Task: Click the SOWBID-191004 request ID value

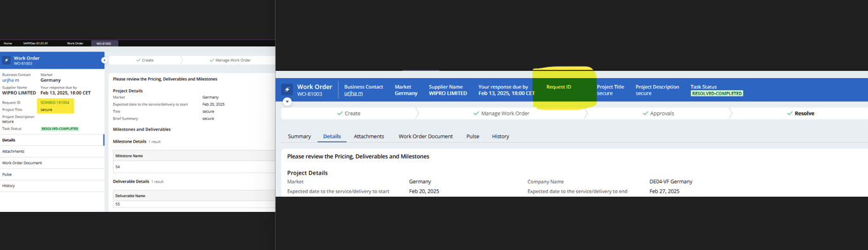Action: [x=55, y=102]
